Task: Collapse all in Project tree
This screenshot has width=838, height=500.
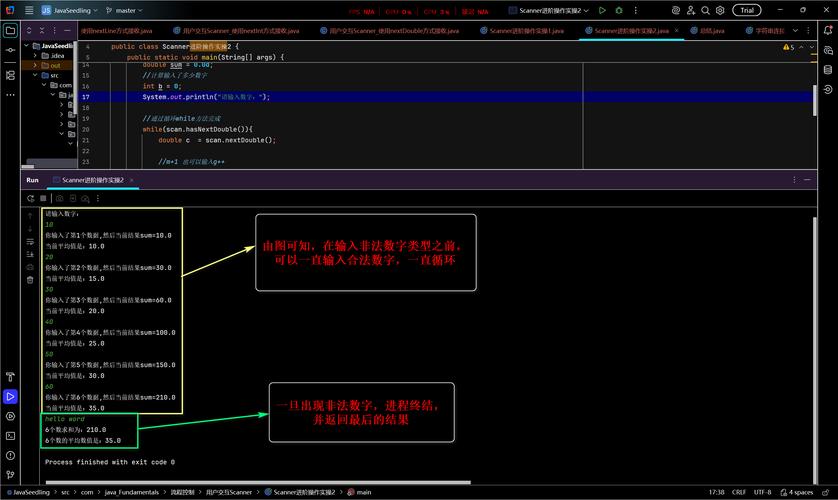Action: click(42, 30)
